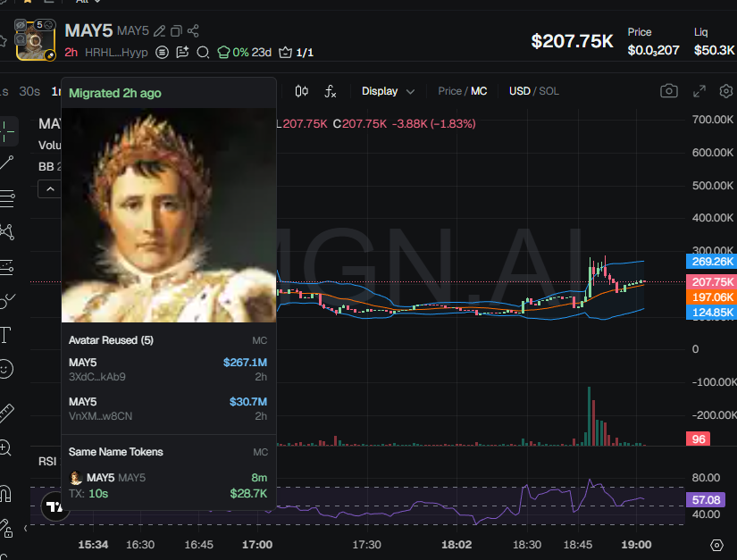The height and width of the screenshot is (560, 737).
Task: Click the add note icon in header
Action: point(182,52)
